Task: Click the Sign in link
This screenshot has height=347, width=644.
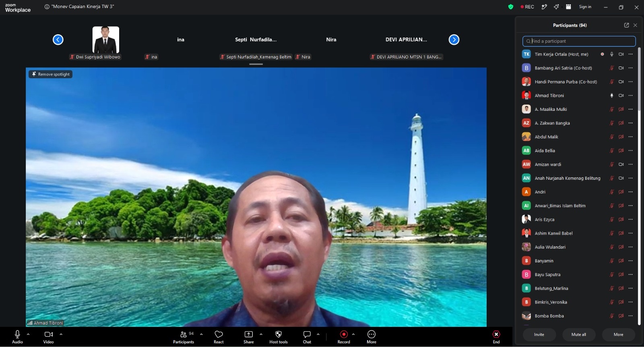Action: (585, 7)
